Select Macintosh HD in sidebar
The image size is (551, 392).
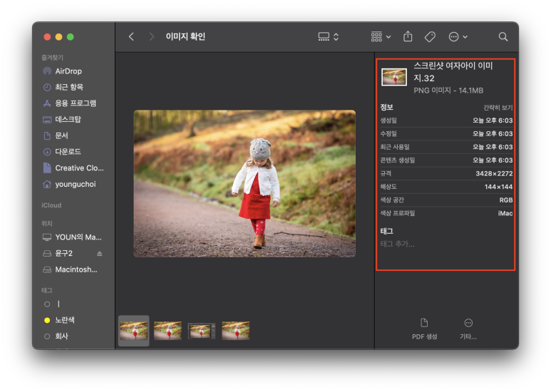(x=70, y=269)
